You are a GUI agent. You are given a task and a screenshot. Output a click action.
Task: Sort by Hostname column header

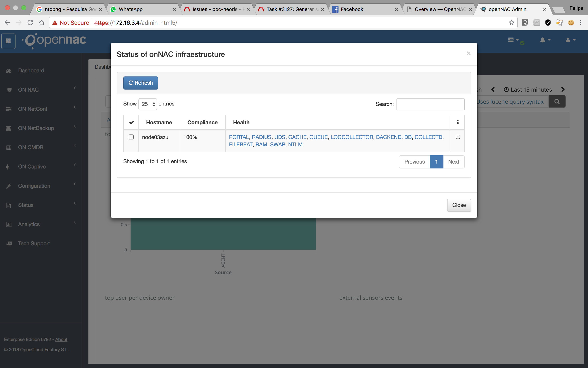click(159, 122)
